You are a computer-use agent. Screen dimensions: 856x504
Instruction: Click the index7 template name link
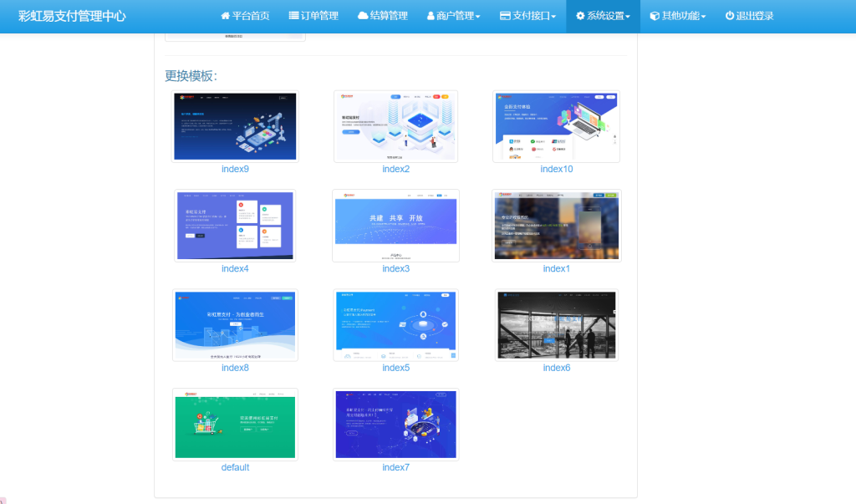(395, 467)
